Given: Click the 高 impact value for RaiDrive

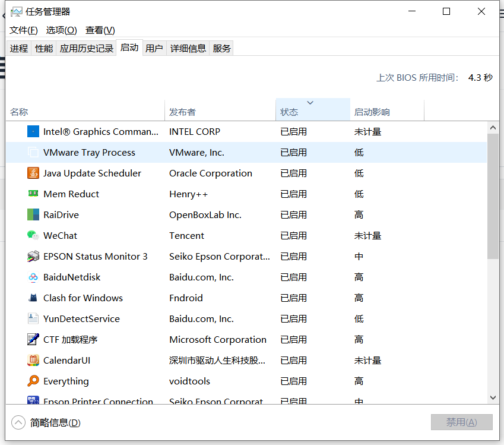Looking at the screenshot, I should (359, 214).
